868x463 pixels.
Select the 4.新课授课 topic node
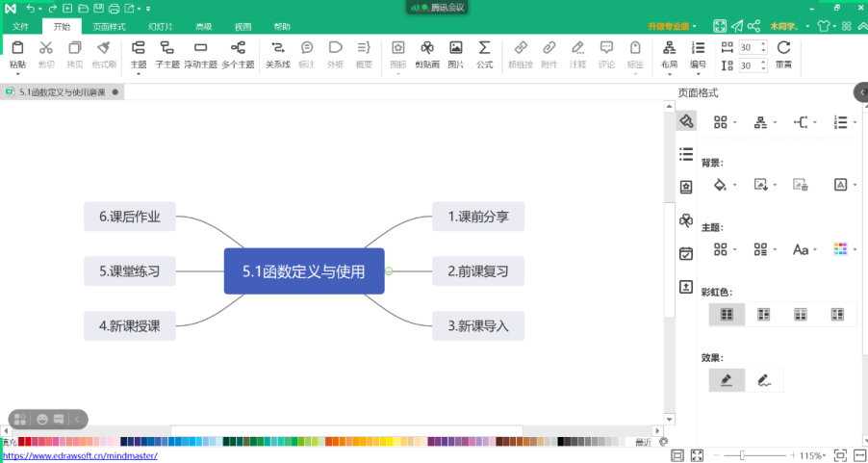pos(130,325)
